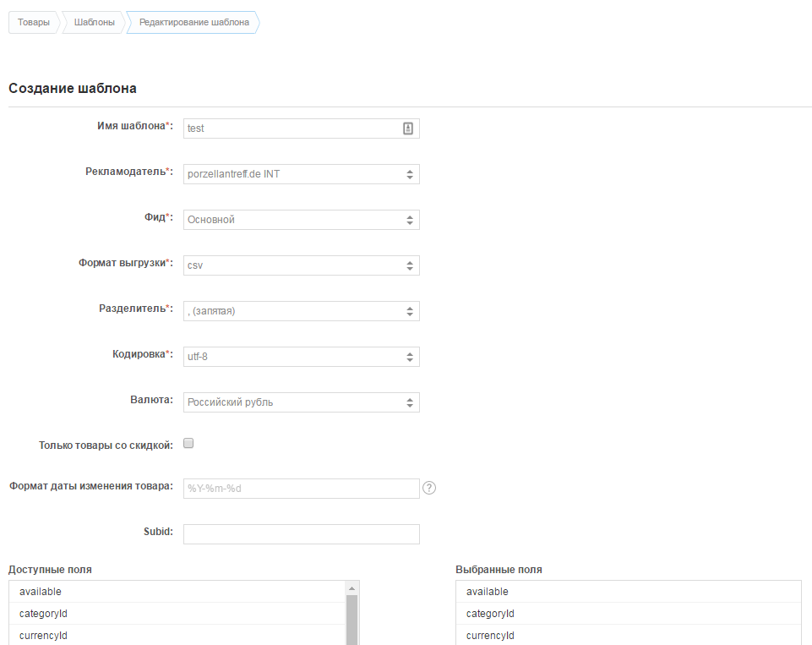Click the help question mark icon

tap(429, 488)
